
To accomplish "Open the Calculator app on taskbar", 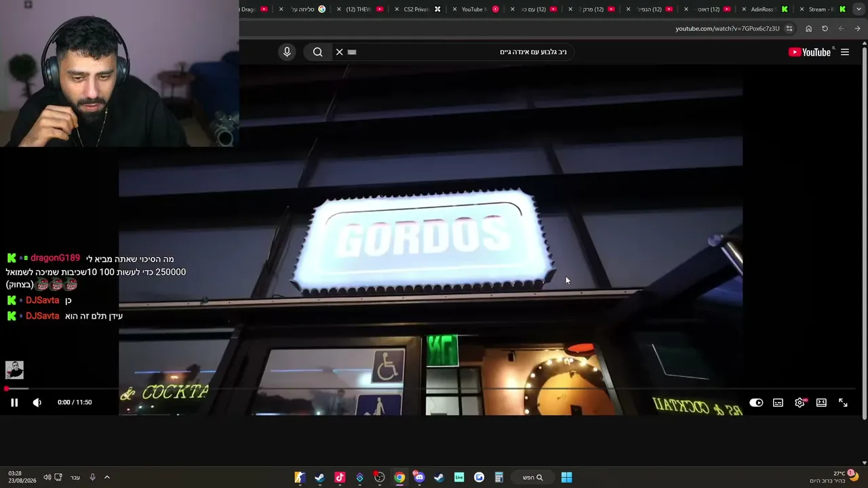I will [x=498, y=477].
